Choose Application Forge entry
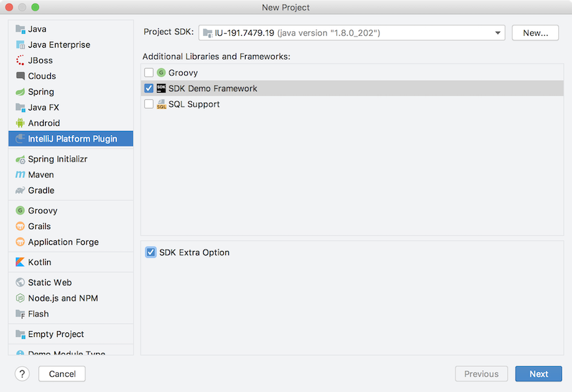 point(71,242)
